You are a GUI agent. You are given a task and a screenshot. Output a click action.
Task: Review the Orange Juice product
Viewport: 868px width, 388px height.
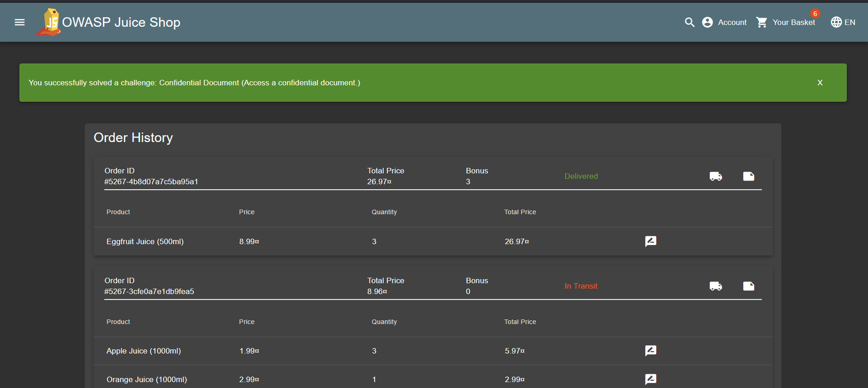[650, 379]
